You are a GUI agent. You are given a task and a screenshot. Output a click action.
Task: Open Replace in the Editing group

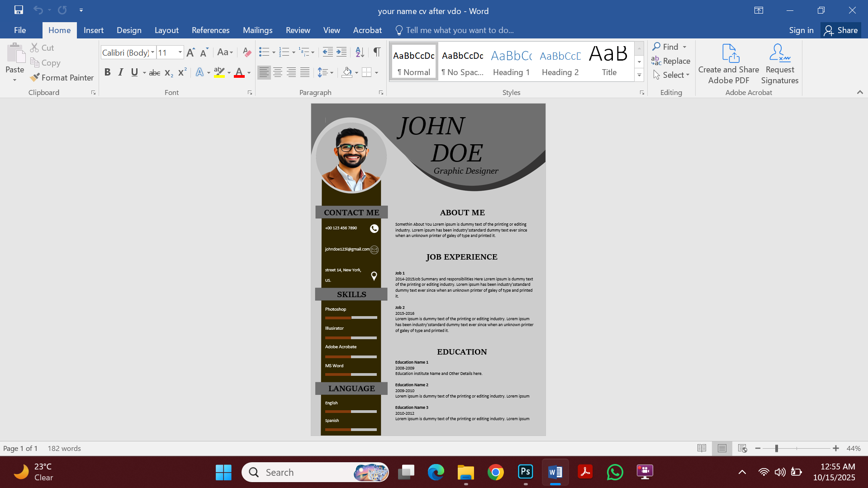pos(671,61)
